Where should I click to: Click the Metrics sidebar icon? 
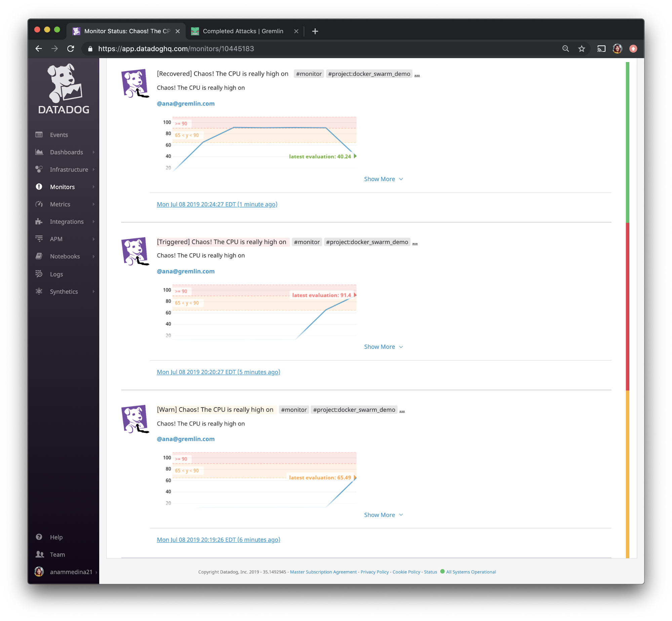(40, 204)
